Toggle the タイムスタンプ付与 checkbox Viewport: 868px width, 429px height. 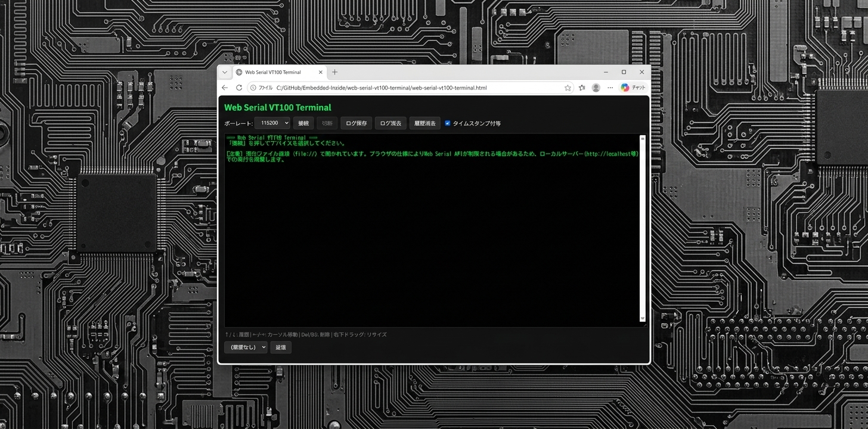(x=448, y=123)
